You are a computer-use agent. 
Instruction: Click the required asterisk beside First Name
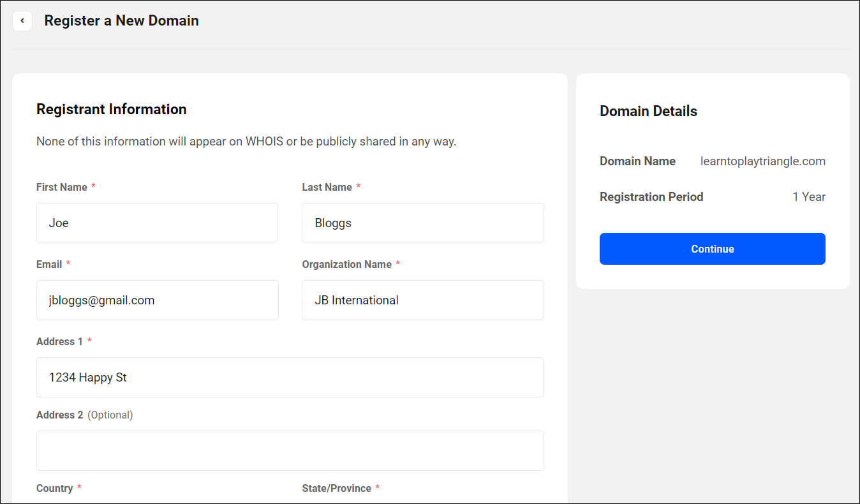point(93,187)
